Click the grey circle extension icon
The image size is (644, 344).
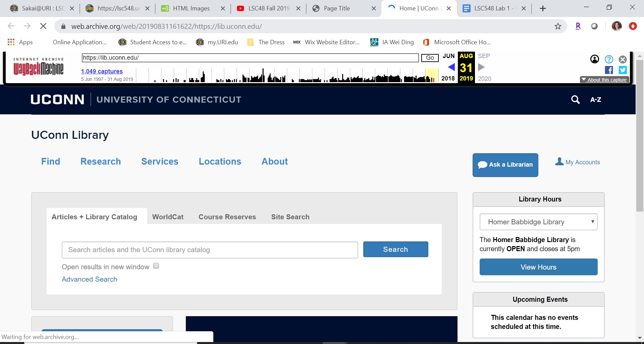click(x=594, y=26)
